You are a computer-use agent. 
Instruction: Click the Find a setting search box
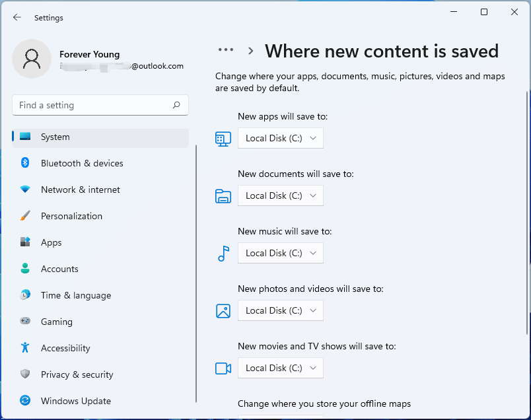pyautogui.click(x=92, y=105)
